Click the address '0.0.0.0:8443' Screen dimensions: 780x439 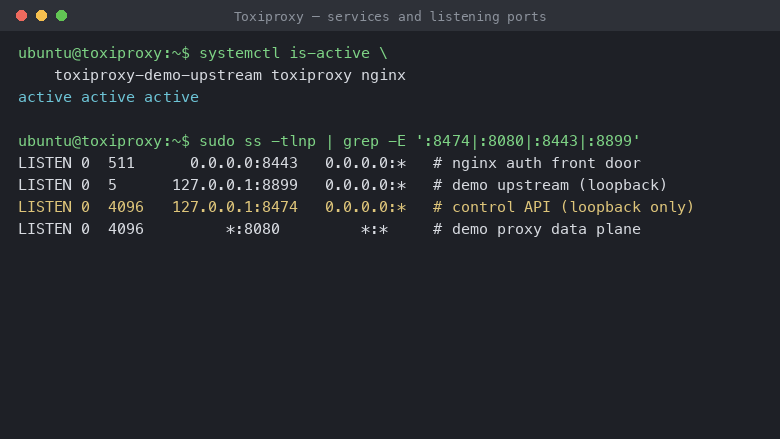click(244, 163)
